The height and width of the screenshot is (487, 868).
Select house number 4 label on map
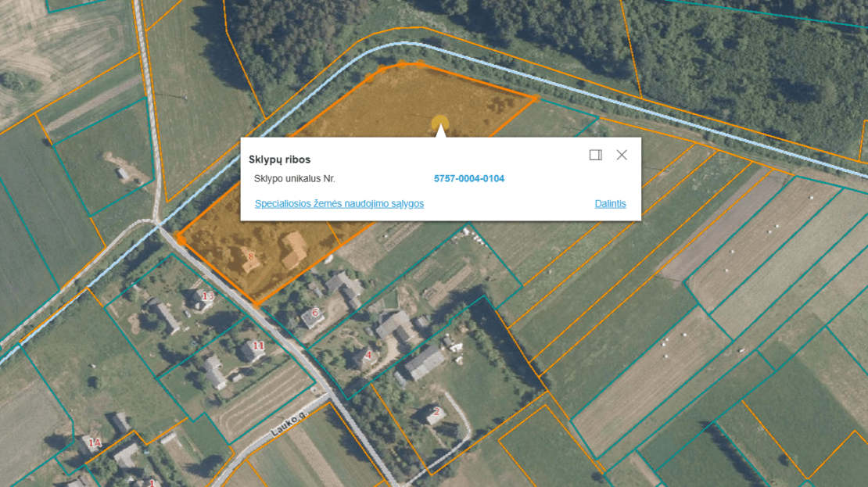[x=368, y=356]
